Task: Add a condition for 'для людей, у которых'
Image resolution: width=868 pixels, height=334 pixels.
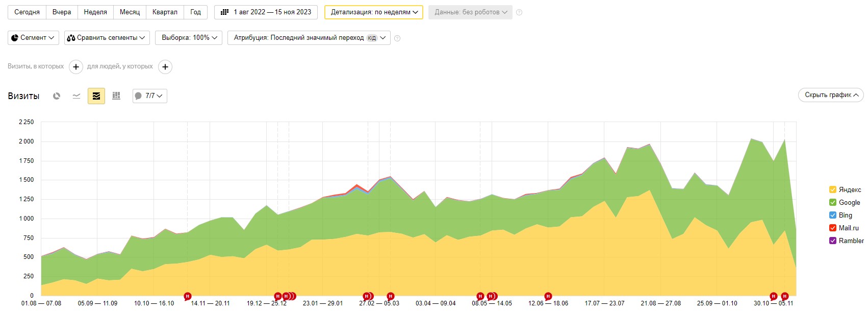Action: coord(165,67)
